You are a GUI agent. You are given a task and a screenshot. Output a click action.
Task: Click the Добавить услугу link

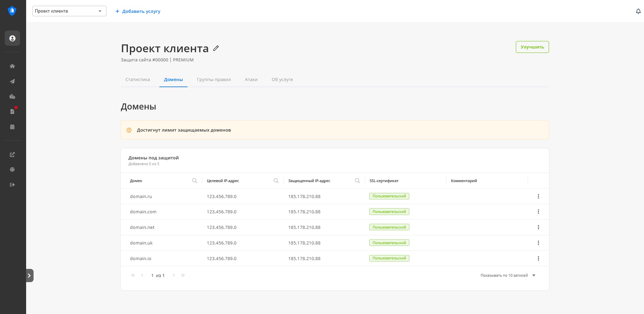pyautogui.click(x=138, y=12)
